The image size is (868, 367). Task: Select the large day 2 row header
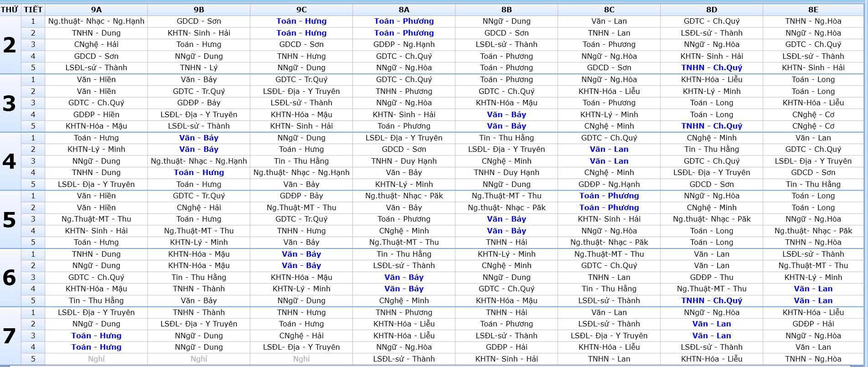point(10,45)
